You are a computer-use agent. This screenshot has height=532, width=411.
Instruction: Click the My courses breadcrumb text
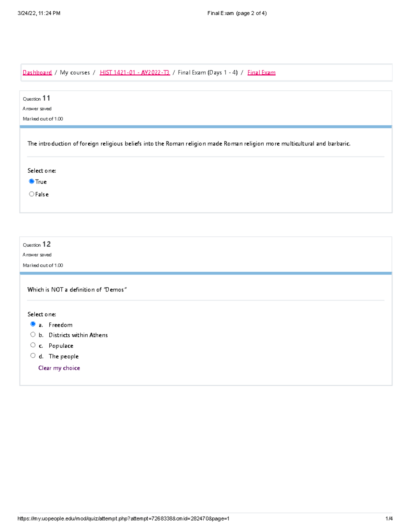pyautogui.click(x=75, y=73)
